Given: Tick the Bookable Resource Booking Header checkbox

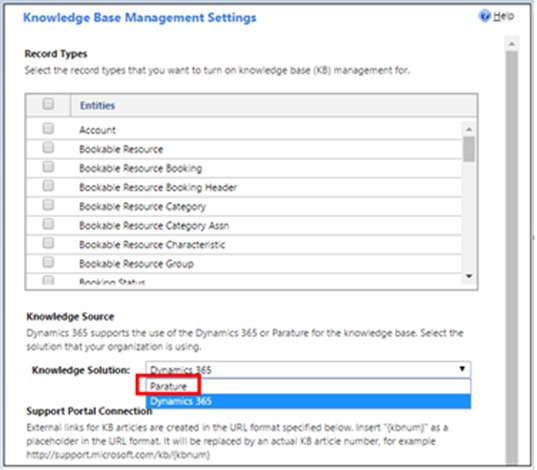Looking at the screenshot, I should 48,186.
